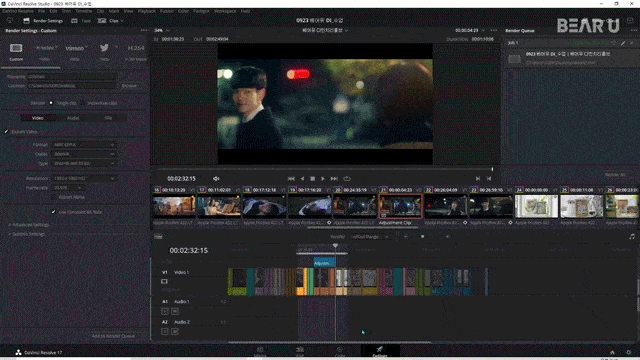640x360 pixels.
Task: Click the viewer scrub bar
Action: pyautogui.click(x=325, y=169)
